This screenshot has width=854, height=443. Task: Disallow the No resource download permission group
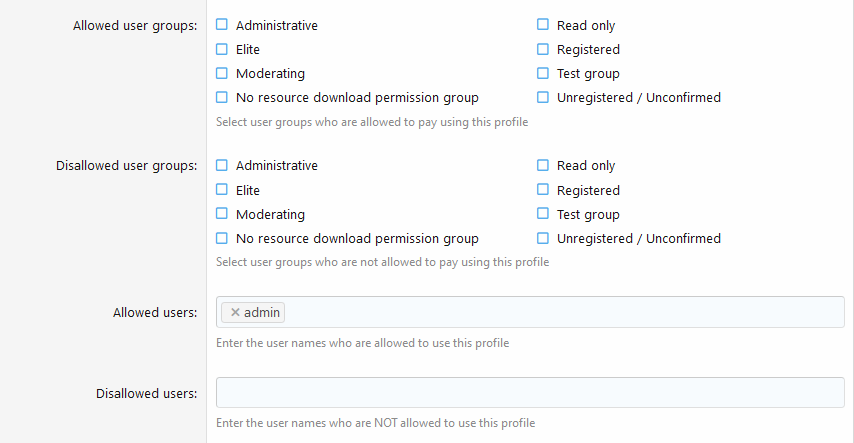pos(222,239)
